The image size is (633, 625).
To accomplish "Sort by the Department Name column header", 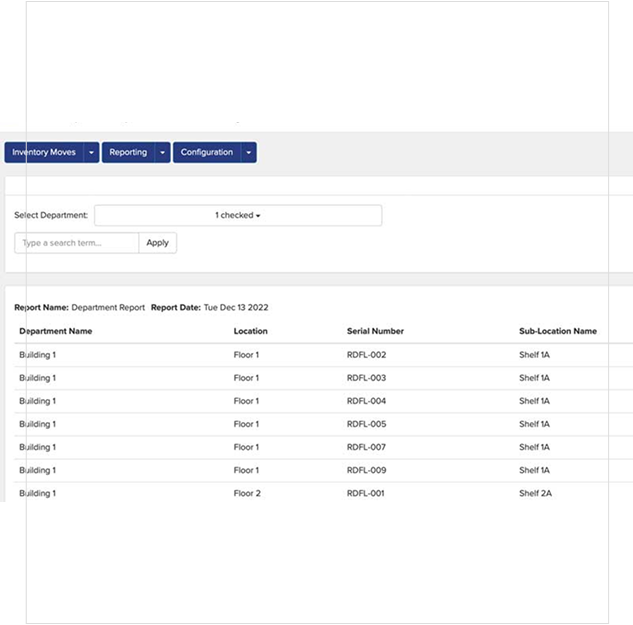I will coord(56,331).
